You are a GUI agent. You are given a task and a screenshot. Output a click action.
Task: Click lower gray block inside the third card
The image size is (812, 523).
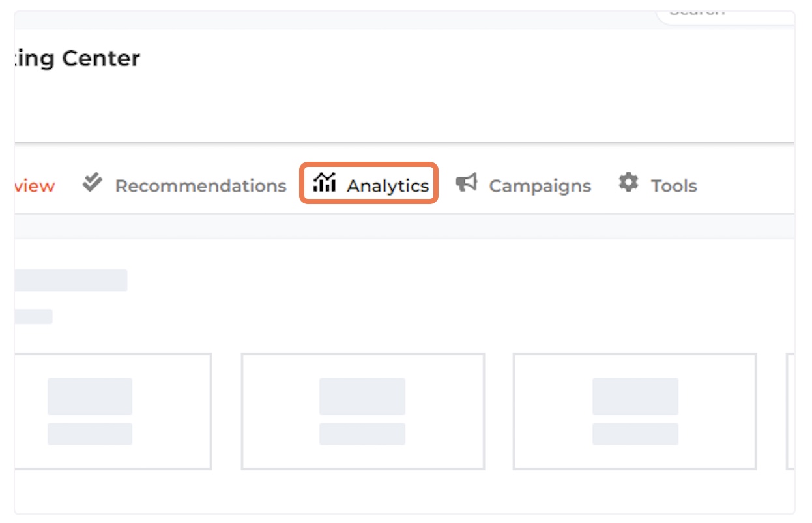click(x=635, y=434)
